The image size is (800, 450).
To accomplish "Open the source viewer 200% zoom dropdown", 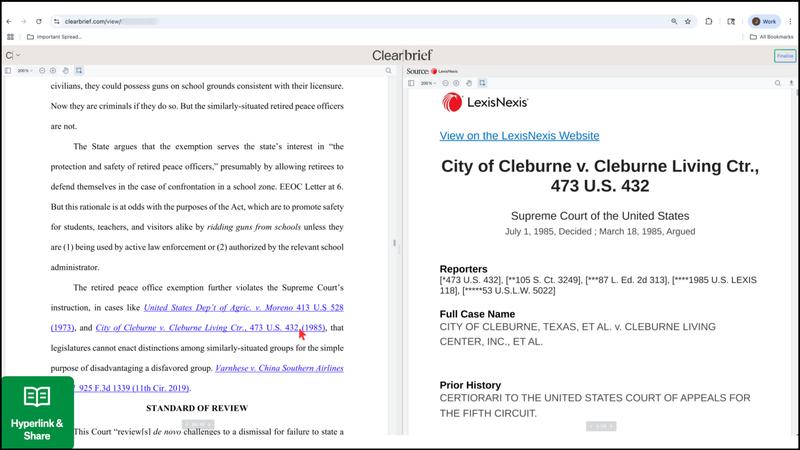I will pyautogui.click(x=428, y=83).
